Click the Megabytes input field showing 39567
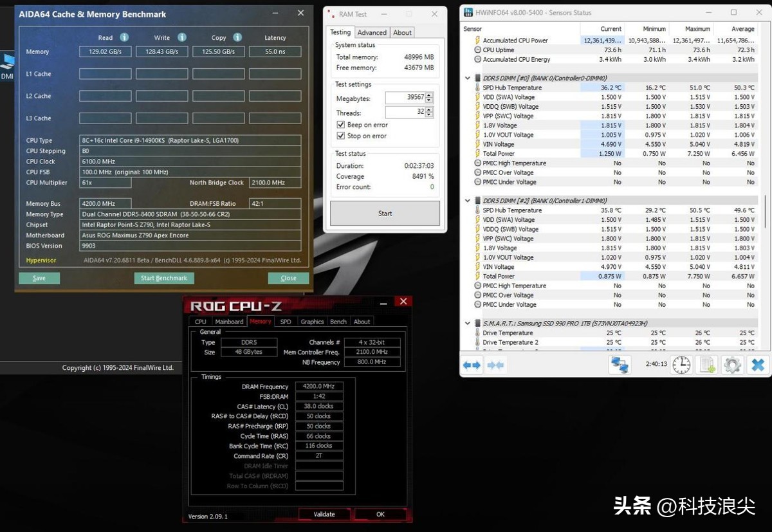Screen dimensions: 772x532 (x=405, y=98)
